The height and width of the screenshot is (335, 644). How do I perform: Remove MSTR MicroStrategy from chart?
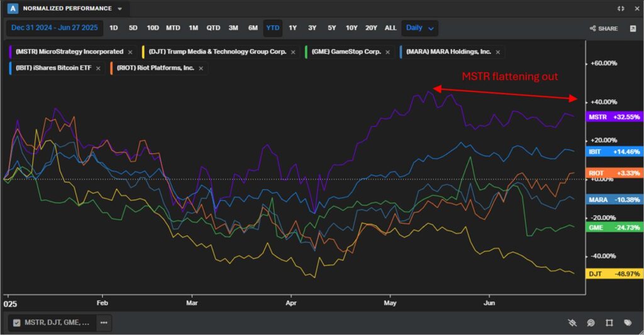130,52
